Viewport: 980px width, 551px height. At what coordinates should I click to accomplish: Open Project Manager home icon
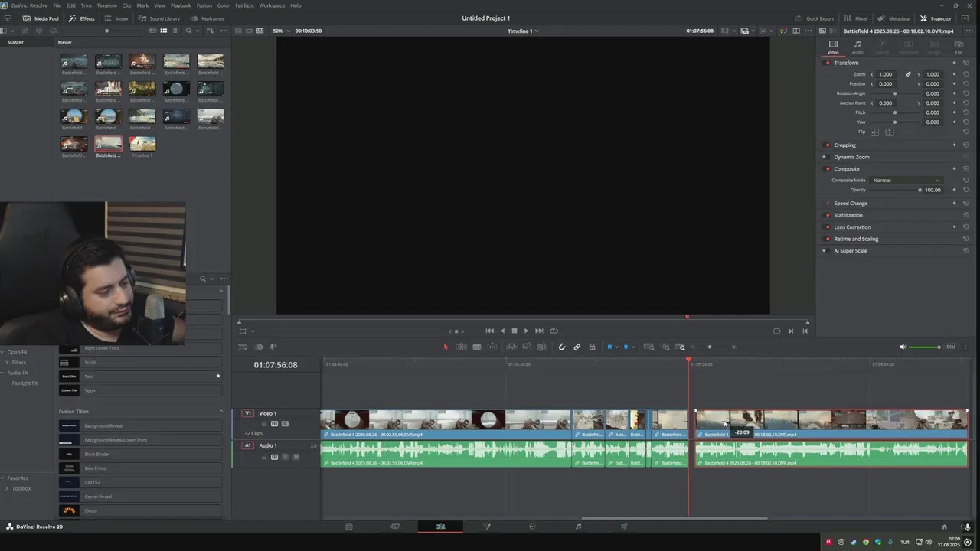(944, 527)
